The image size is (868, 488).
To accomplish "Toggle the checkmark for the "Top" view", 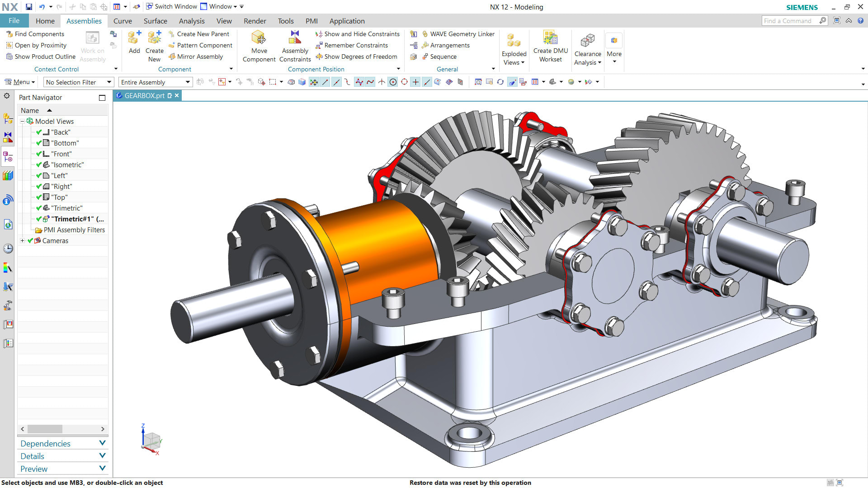I will tap(39, 197).
